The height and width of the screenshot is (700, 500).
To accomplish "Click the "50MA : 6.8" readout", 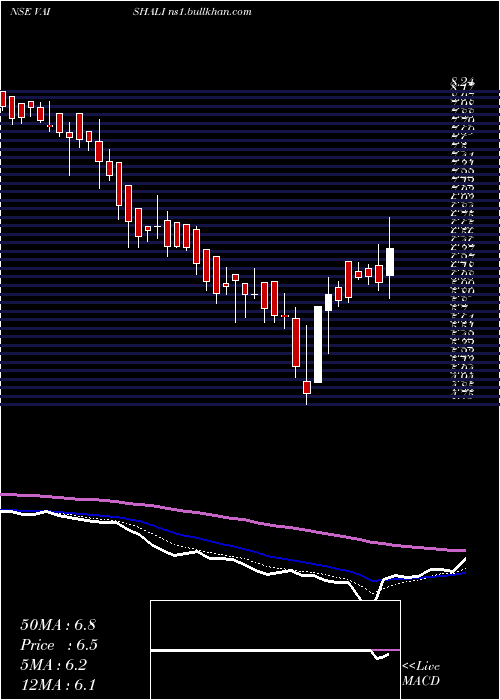I will (58, 625).
